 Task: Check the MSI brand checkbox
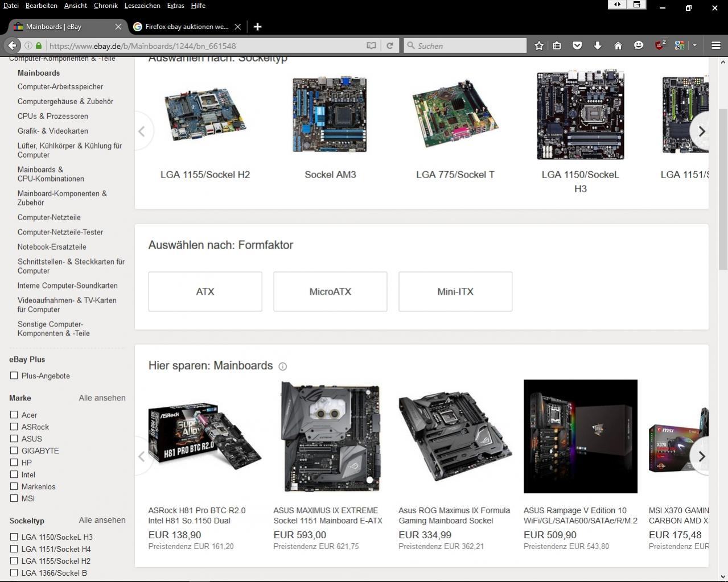click(x=14, y=498)
